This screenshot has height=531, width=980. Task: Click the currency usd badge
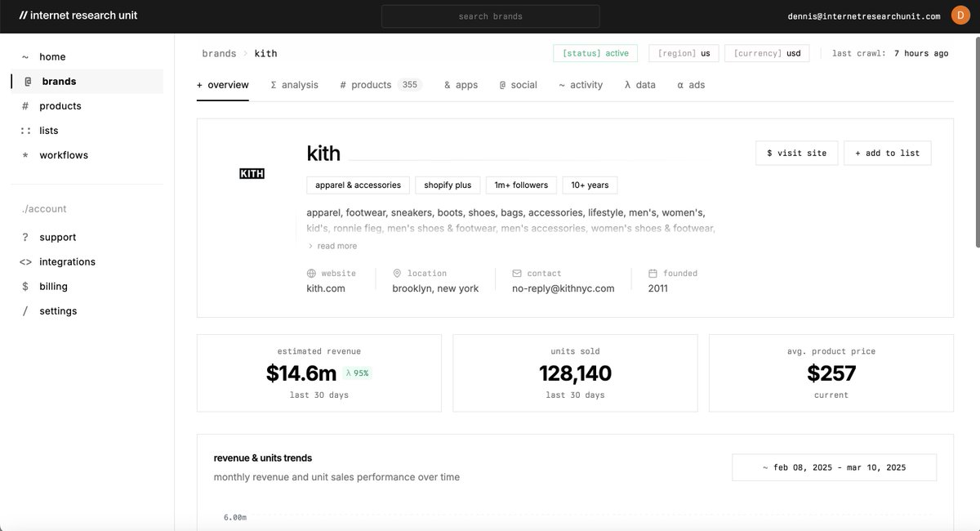(x=767, y=53)
